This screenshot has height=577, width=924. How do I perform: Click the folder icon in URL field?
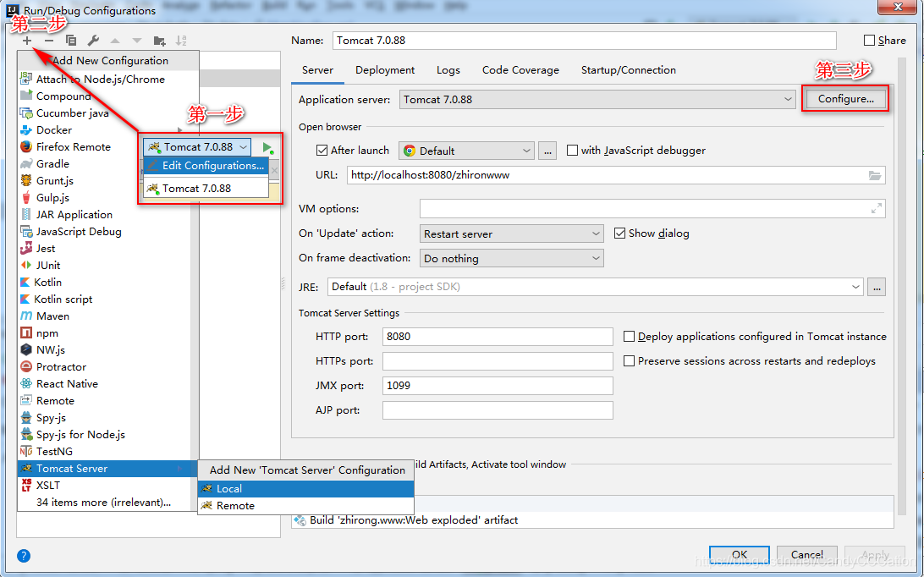point(875,176)
